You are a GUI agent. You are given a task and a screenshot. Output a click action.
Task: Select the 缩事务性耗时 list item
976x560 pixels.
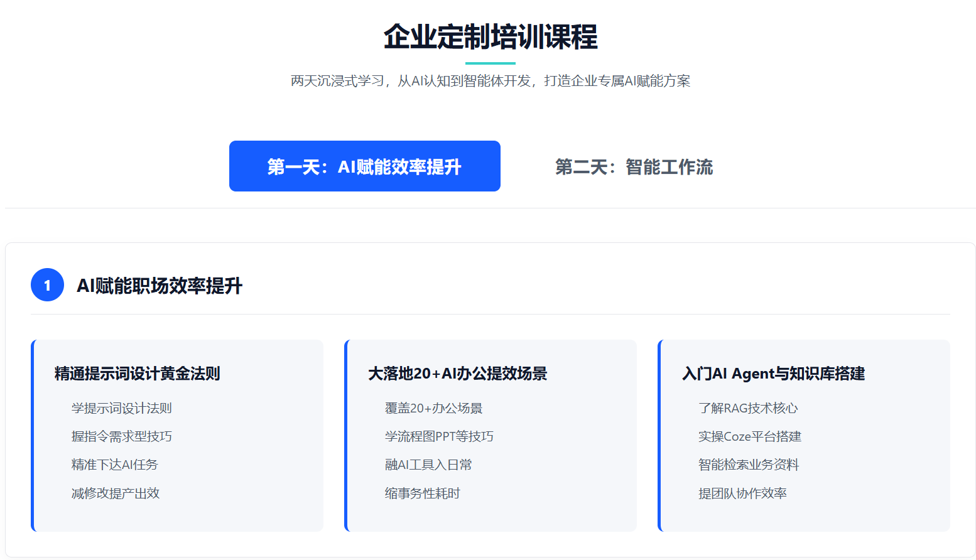tap(422, 493)
